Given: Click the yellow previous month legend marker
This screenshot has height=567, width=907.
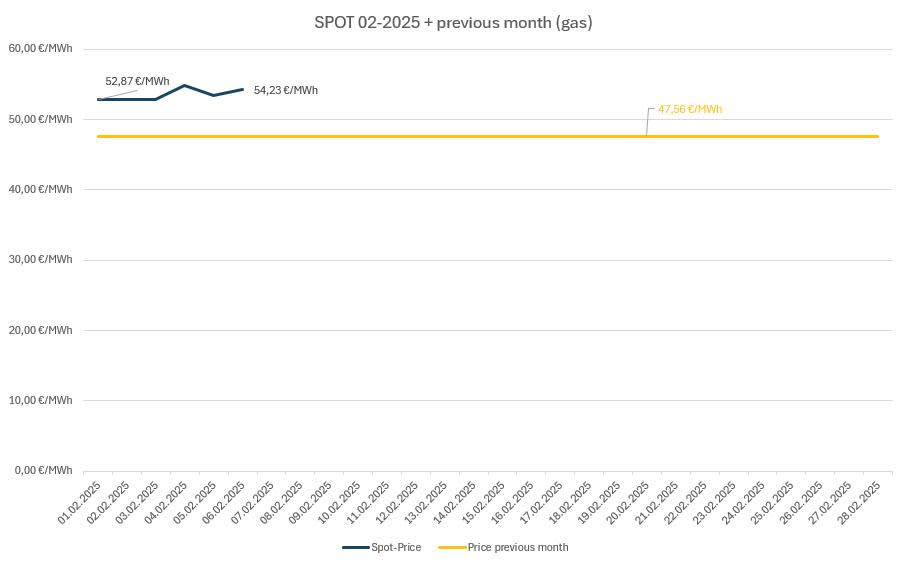Looking at the screenshot, I should (x=452, y=547).
